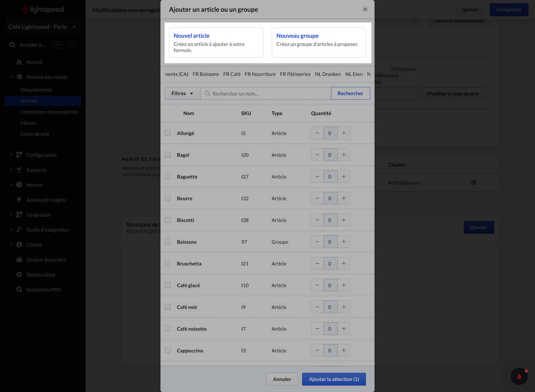Switch to the FR Pâtisseries tab
The width and height of the screenshot is (535, 392).
[295, 74]
